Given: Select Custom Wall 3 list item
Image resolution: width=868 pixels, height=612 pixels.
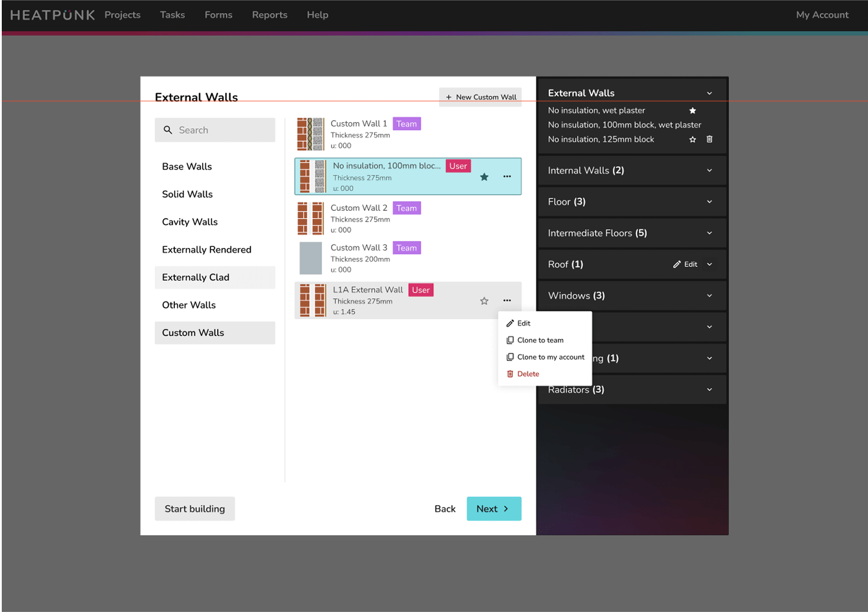Looking at the screenshot, I should pos(408,258).
